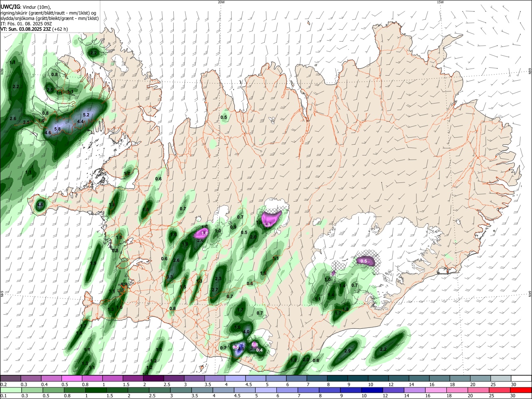Select the 'VT: Sun. 03.08.2025 23Z (+62 h)' line
Screen dimensions: 532x399
(x=34, y=30)
